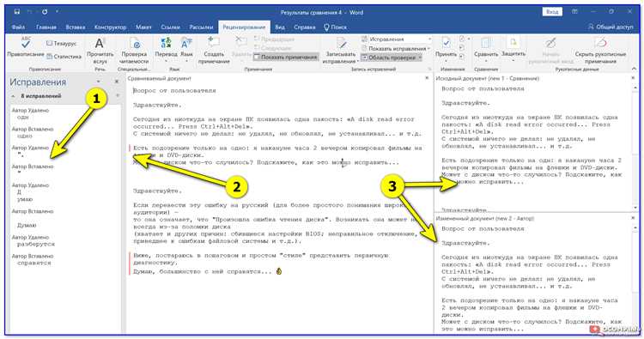Image resolution: width=644 pixels, height=339 pixels.
Task: Run Проверка читаемости accessibility check
Action: pyautogui.click(x=134, y=50)
